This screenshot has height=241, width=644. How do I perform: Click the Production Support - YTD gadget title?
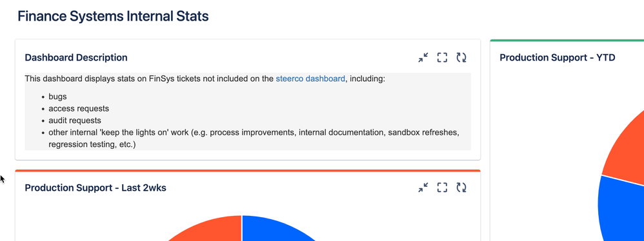pyautogui.click(x=558, y=57)
